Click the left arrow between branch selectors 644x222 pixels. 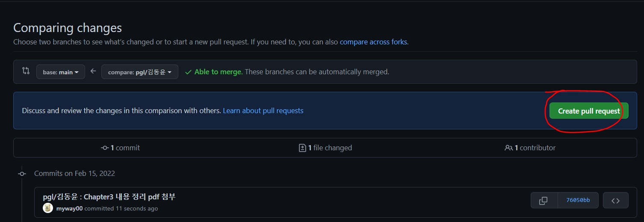point(93,71)
